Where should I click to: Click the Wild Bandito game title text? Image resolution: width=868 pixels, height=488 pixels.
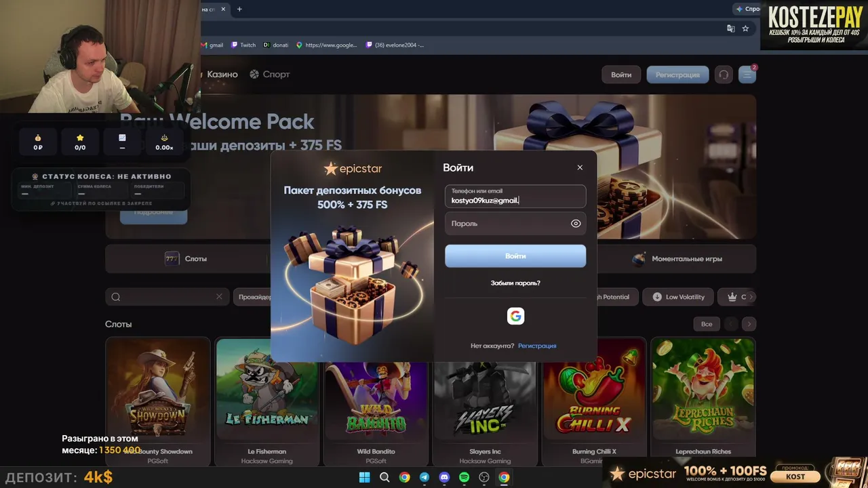[x=376, y=451]
